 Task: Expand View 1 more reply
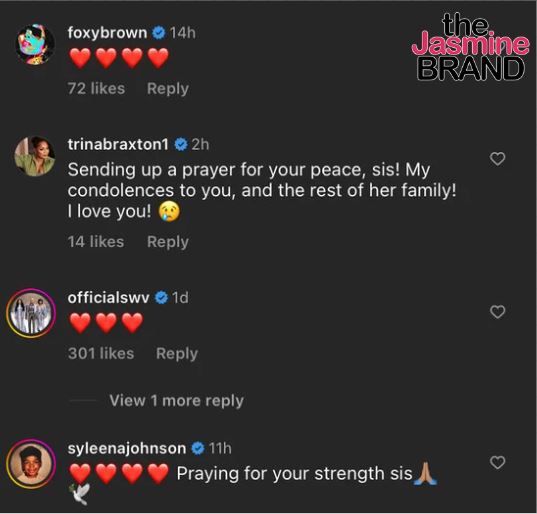pyautogui.click(x=176, y=401)
